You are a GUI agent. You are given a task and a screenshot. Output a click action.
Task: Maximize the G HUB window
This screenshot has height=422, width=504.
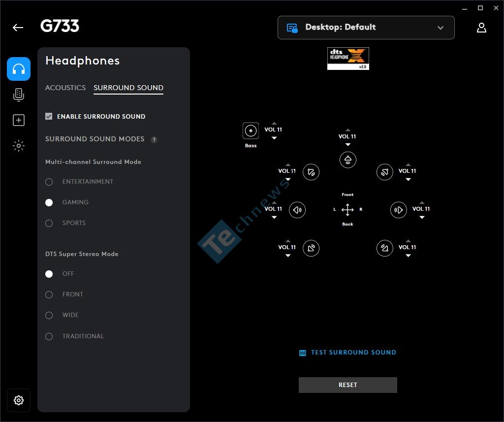(480, 8)
